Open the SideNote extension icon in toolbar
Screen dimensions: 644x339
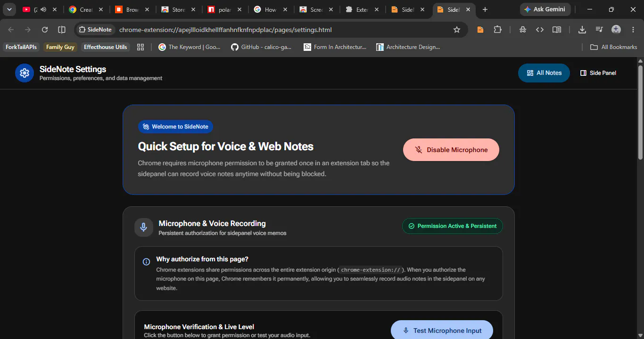(x=480, y=30)
